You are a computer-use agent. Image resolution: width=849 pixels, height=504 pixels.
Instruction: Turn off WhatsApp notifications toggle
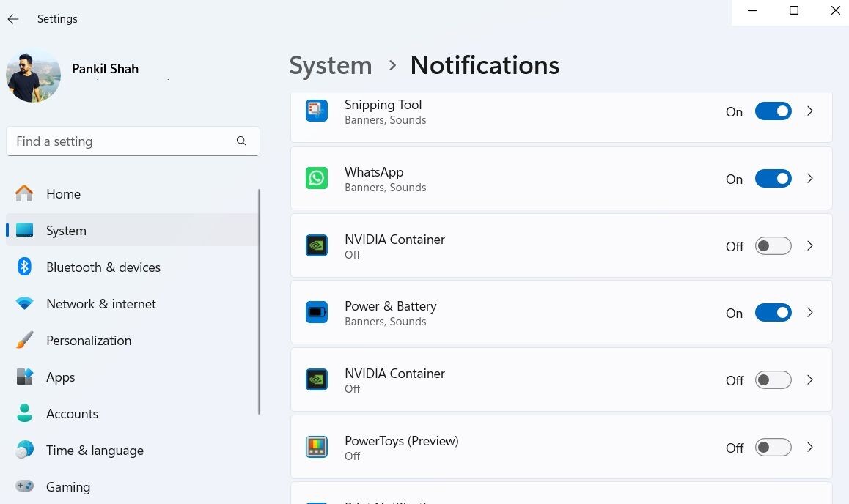click(x=773, y=179)
